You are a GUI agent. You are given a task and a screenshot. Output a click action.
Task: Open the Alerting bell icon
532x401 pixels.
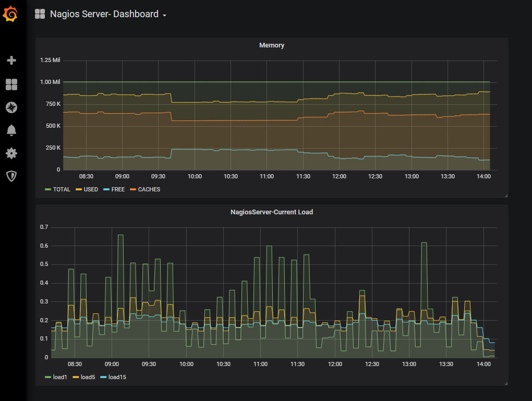(11, 130)
